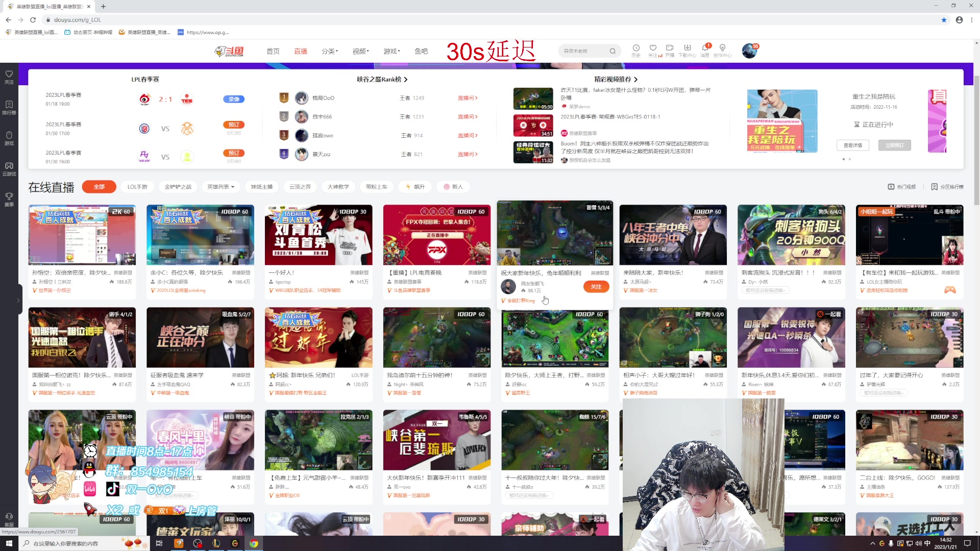
Task: Open 消息 notification bell icon
Action: pyautogui.click(x=705, y=48)
